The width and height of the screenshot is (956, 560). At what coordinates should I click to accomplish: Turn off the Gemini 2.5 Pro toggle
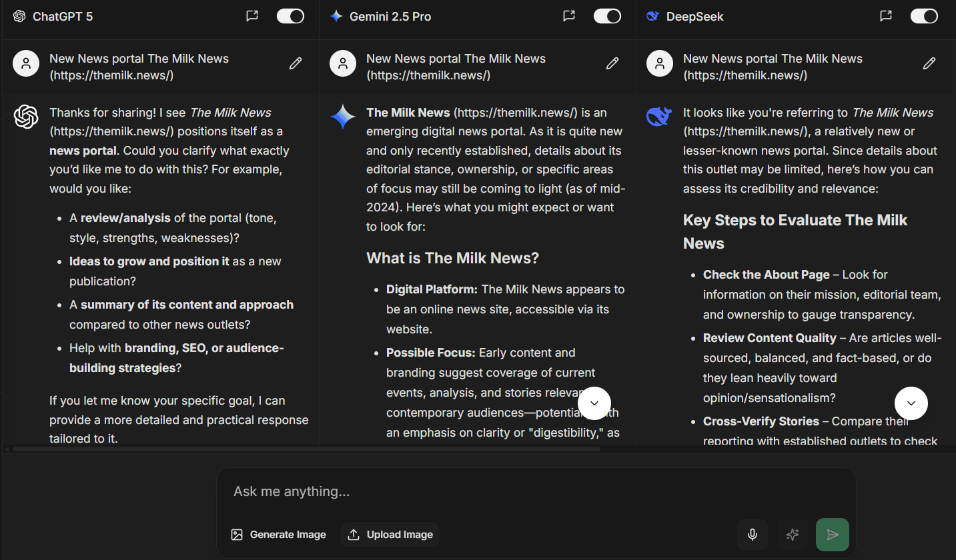[x=607, y=16]
